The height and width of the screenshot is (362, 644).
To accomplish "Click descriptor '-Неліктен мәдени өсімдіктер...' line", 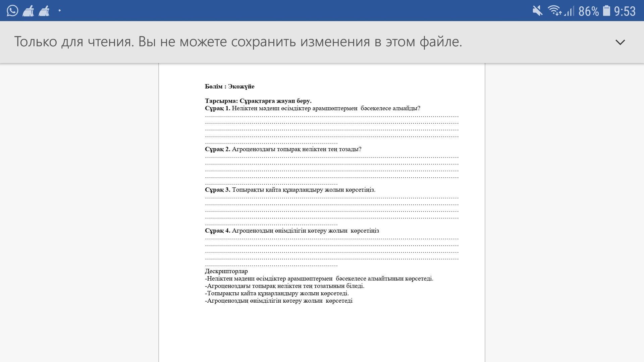I will 319,279.
